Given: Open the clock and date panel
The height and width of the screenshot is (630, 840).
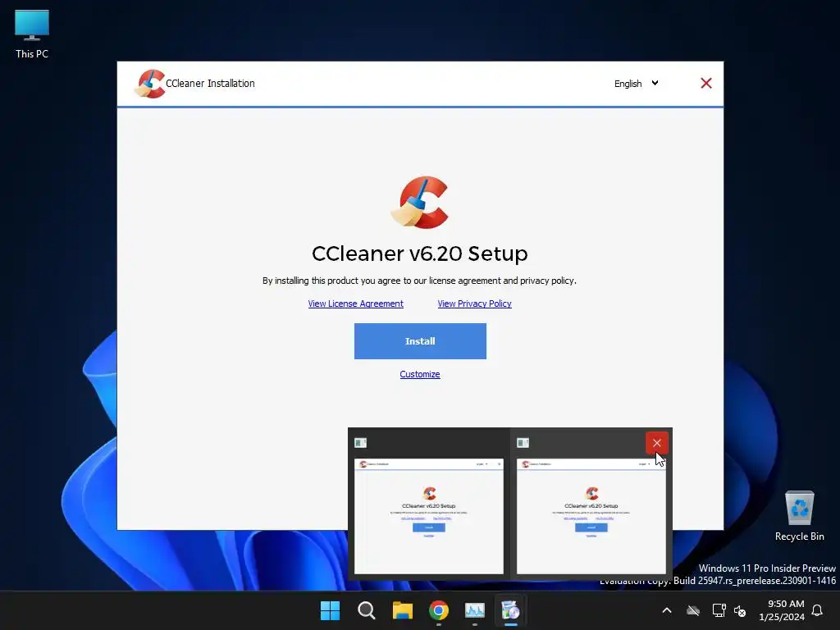Looking at the screenshot, I should [x=782, y=610].
